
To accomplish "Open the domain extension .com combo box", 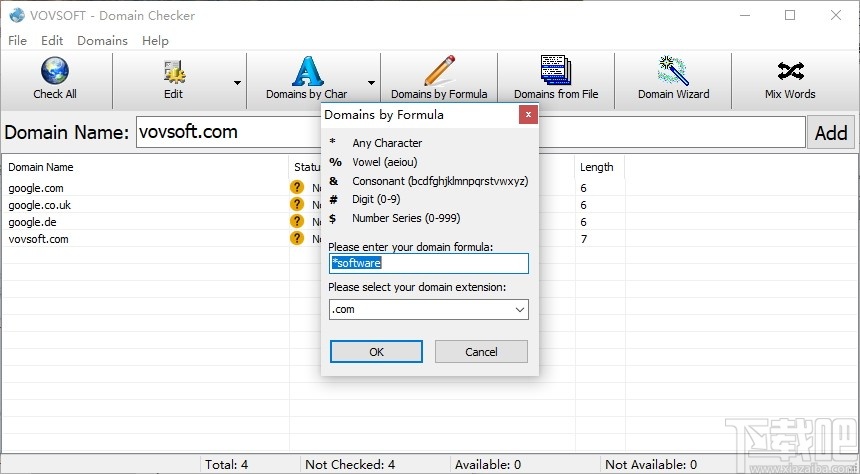I will (x=429, y=309).
